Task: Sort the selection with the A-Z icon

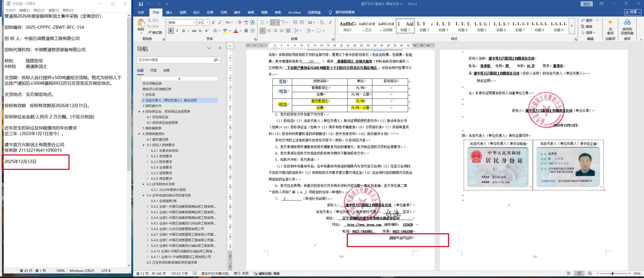Action: (322, 23)
